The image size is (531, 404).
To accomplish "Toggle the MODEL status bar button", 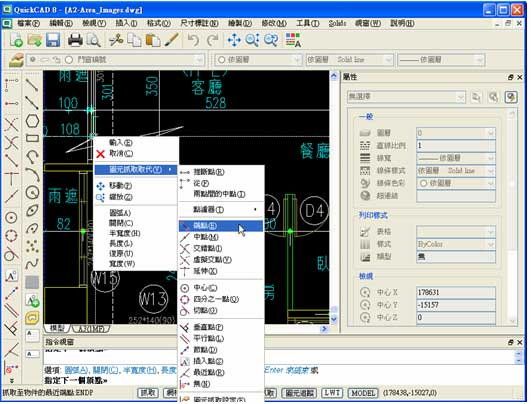I will click(363, 393).
